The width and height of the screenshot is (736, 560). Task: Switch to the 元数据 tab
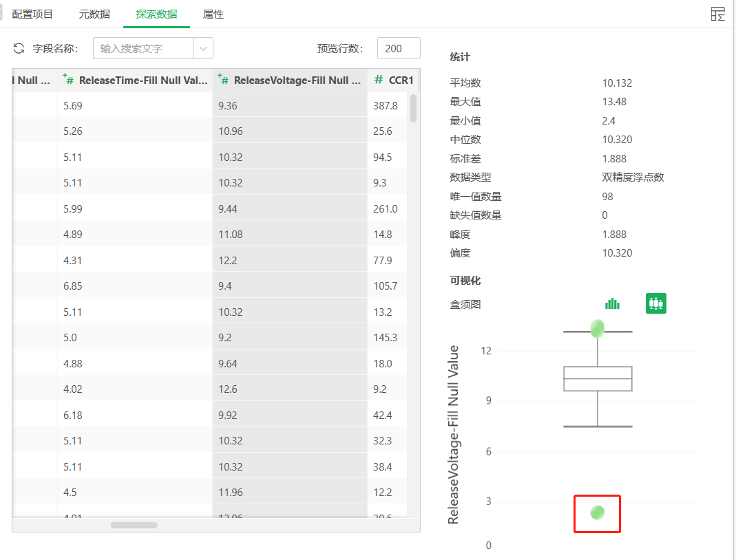pos(94,13)
